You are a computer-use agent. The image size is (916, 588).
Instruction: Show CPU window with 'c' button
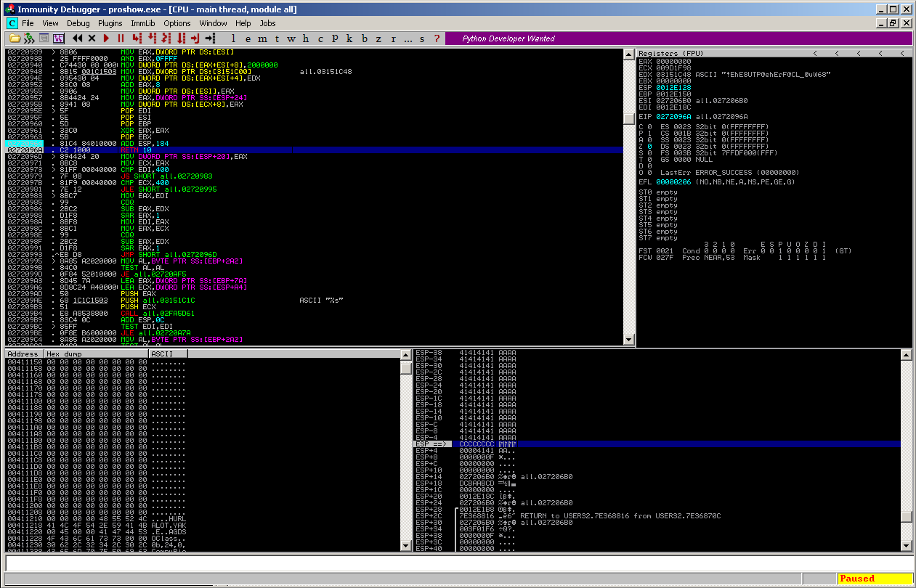coord(320,38)
